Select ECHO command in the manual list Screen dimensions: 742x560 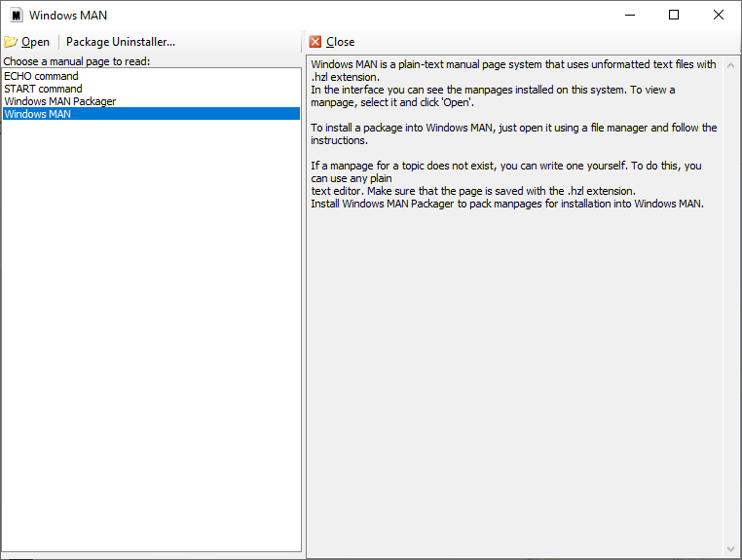click(152, 76)
